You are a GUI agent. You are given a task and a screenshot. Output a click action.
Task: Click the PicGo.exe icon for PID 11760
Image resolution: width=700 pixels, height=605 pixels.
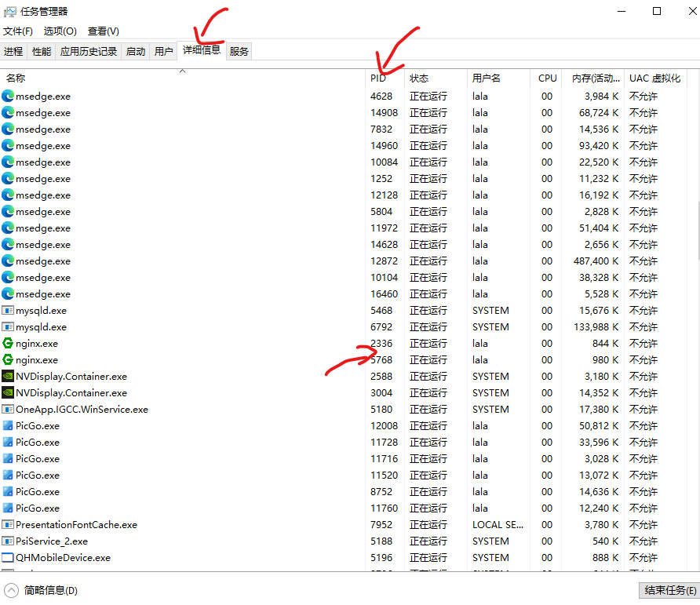point(8,508)
